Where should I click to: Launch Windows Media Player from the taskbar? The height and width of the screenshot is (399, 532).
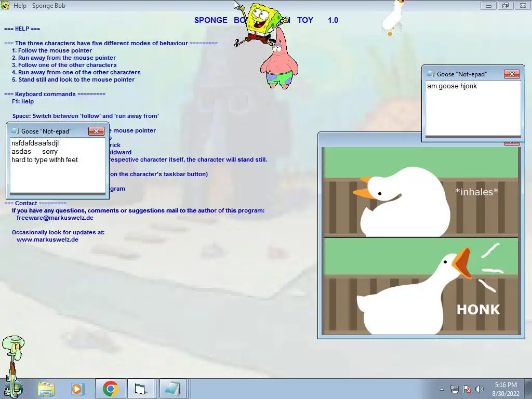[77, 389]
